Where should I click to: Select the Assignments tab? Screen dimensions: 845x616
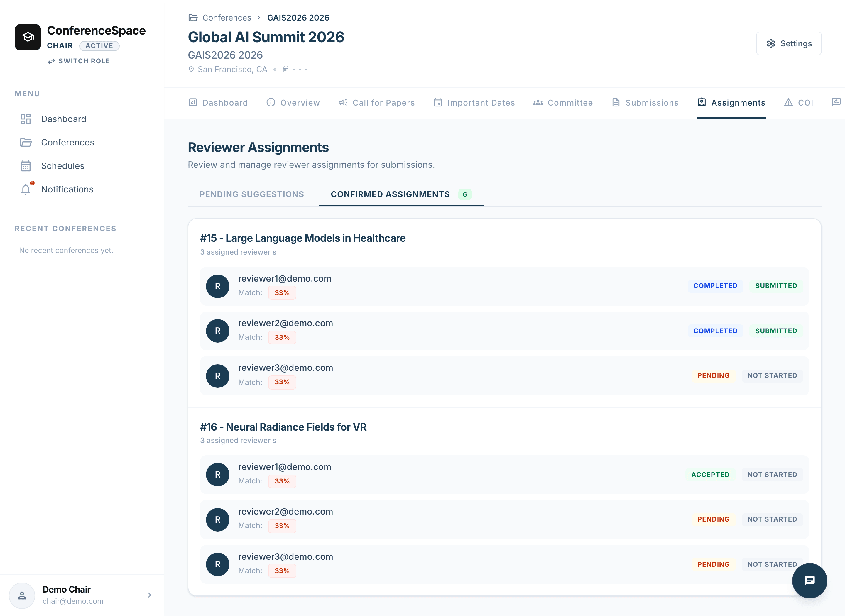click(x=731, y=103)
